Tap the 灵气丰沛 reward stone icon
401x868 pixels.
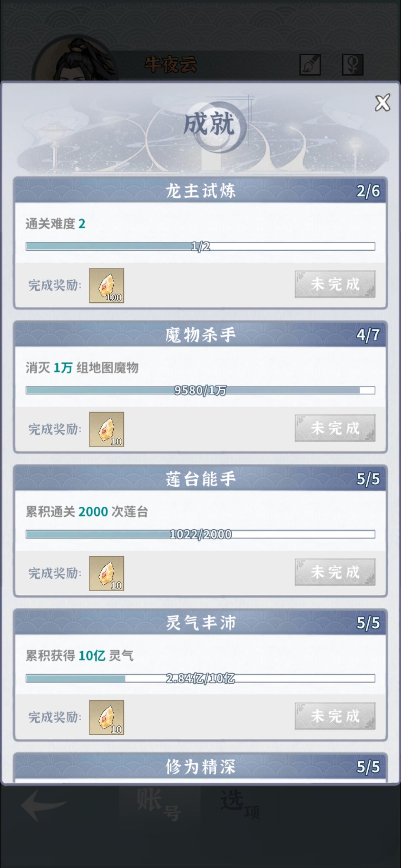(107, 717)
